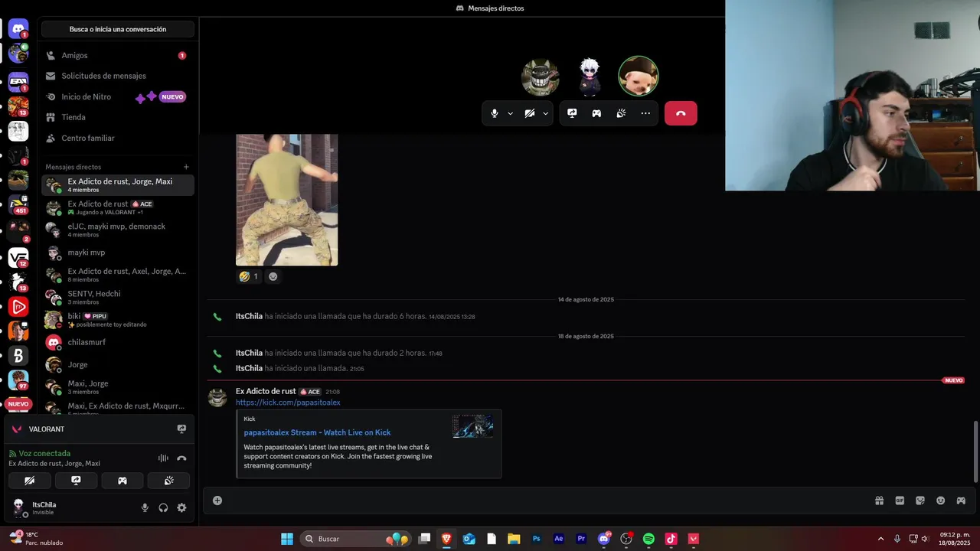Disconnect from voice in bottom panel
The width and height of the screenshot is (980, 551).
pyautogui.click(x=181, y=458)
